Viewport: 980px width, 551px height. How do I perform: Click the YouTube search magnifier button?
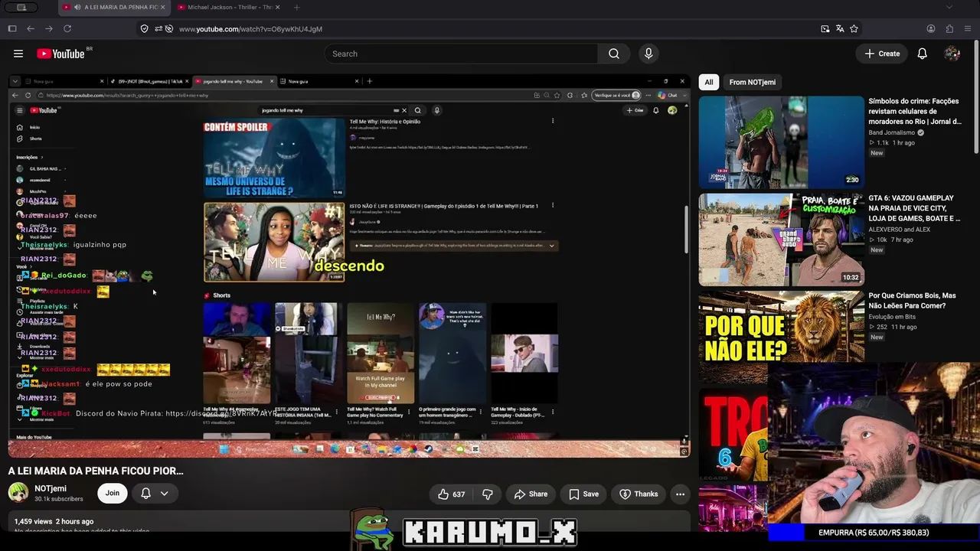(x=614, y=54)
